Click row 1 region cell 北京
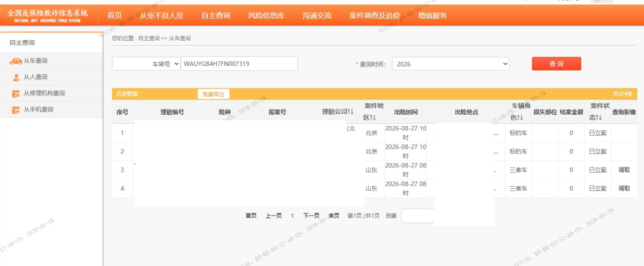The height and width of the screenshot is (266, 644). pyautogui.click(x=372, y=133)
